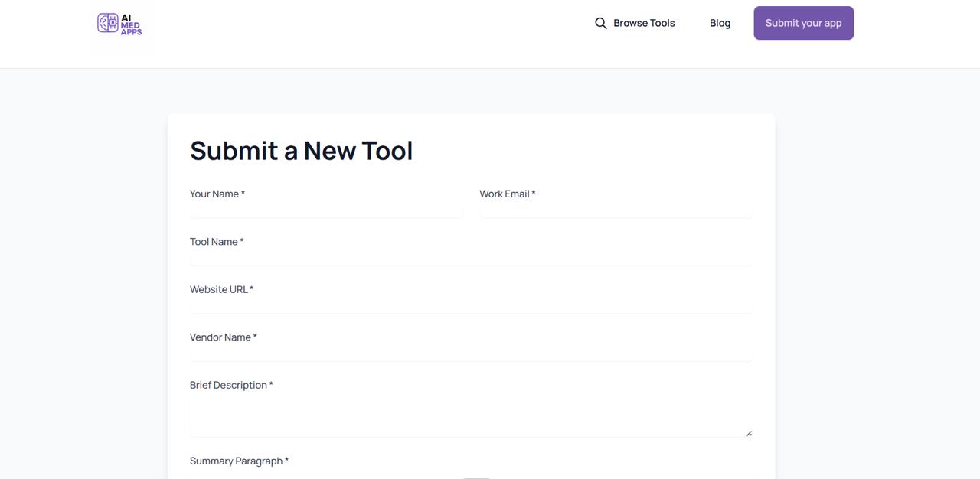
Task: Click the Work Email label text
Action: point(507,194)
